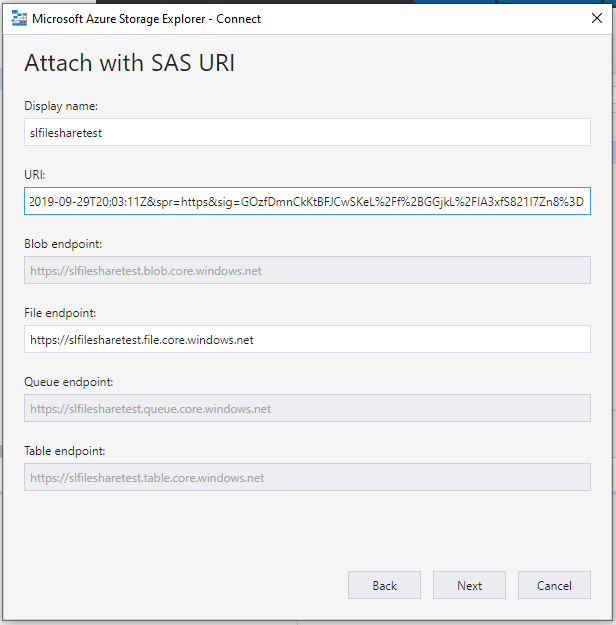
Task: Click the Azure Storage Explorer app icon
Action: (19, 19)
